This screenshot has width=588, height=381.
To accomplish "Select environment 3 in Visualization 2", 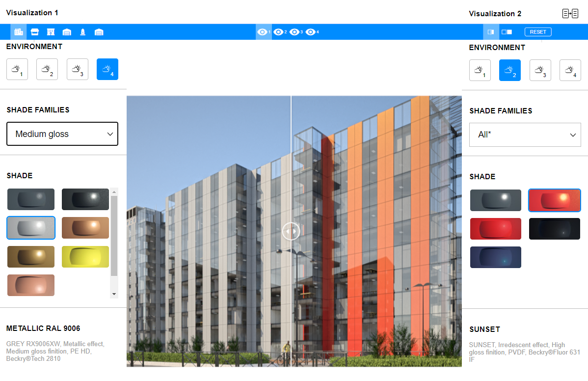I will pyautogui.click(x=540, y=70).
